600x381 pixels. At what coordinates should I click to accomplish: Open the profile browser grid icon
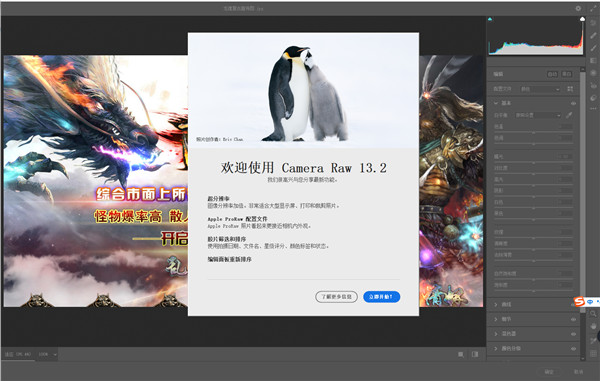[x=570, y=89]
